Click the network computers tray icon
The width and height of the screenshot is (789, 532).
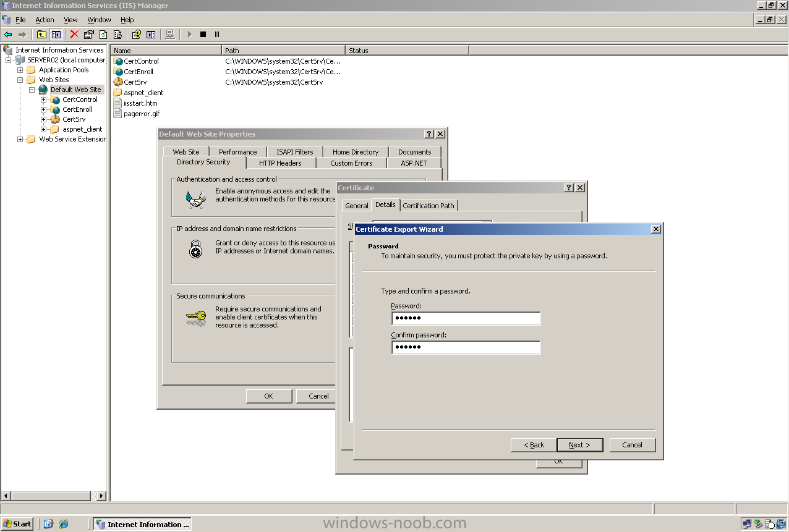pos(747,524)
